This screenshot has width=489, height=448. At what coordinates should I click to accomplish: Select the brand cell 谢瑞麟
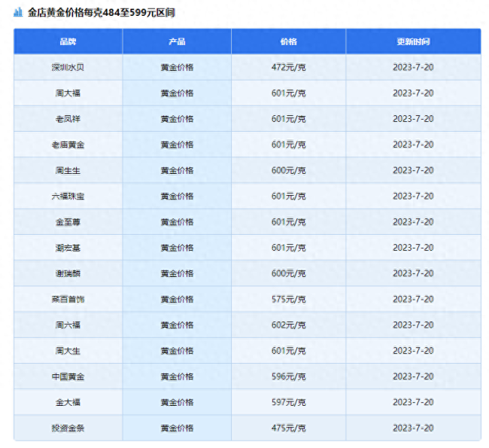pos(68,273)
